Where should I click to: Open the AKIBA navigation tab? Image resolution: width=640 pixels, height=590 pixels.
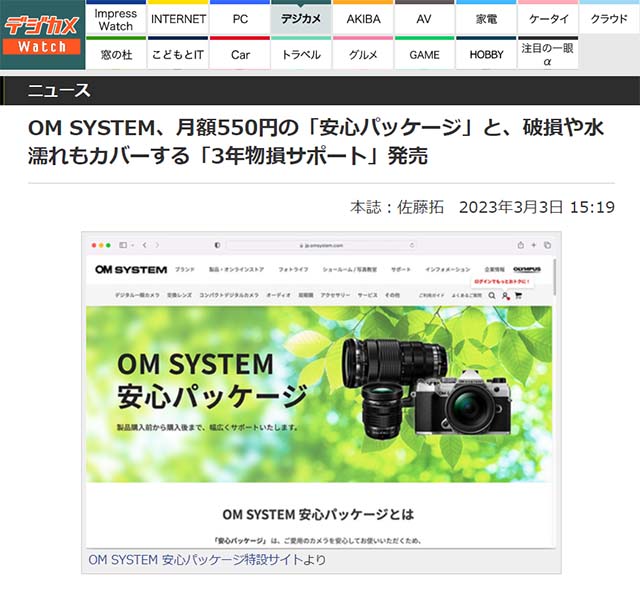(x=363, y=19)
